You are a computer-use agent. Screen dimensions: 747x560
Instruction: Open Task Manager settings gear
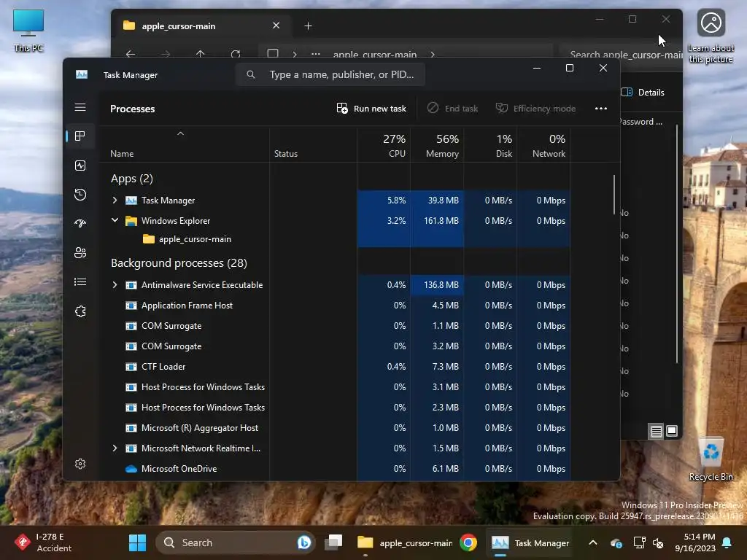(80, 464)
